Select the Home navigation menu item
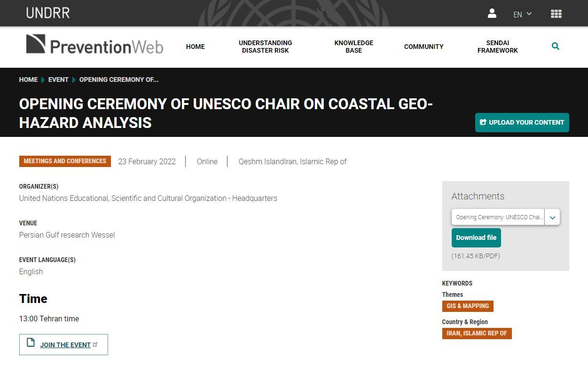 195,47
